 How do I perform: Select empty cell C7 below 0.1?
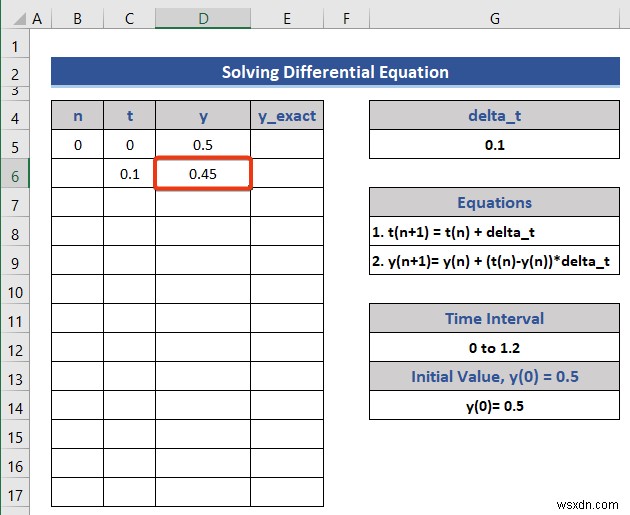pyautogui.click(x=129, y=202)
